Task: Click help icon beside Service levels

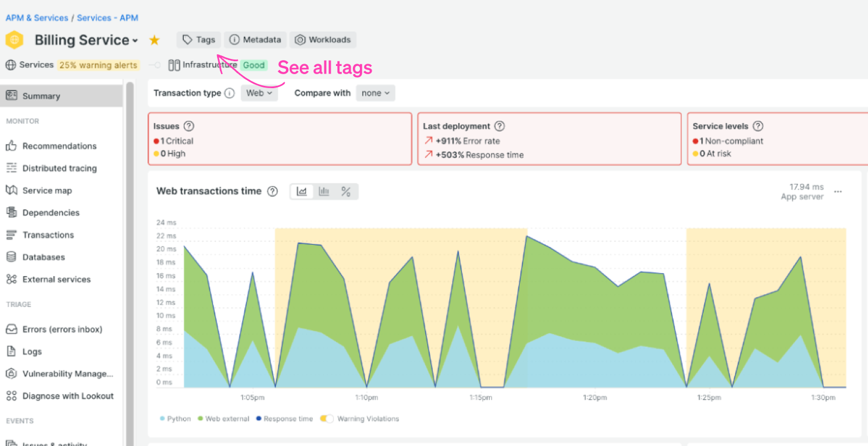Action: click(x=758, y=126)
